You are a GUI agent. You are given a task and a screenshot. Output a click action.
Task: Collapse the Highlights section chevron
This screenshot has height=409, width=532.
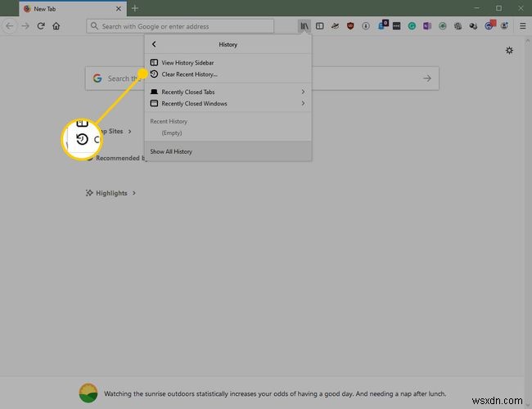click(x=134, y=193)
